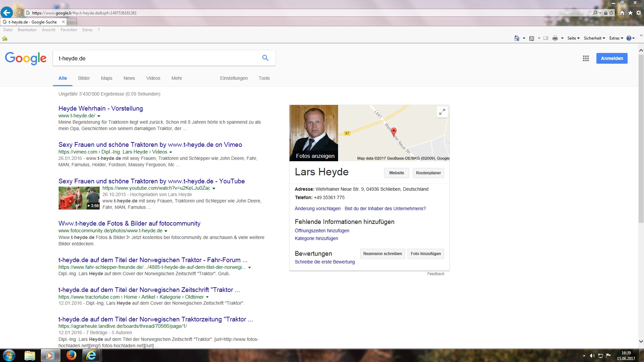Open favorites star icon at top right
This screenshot has height=362, width=644.
630,13
